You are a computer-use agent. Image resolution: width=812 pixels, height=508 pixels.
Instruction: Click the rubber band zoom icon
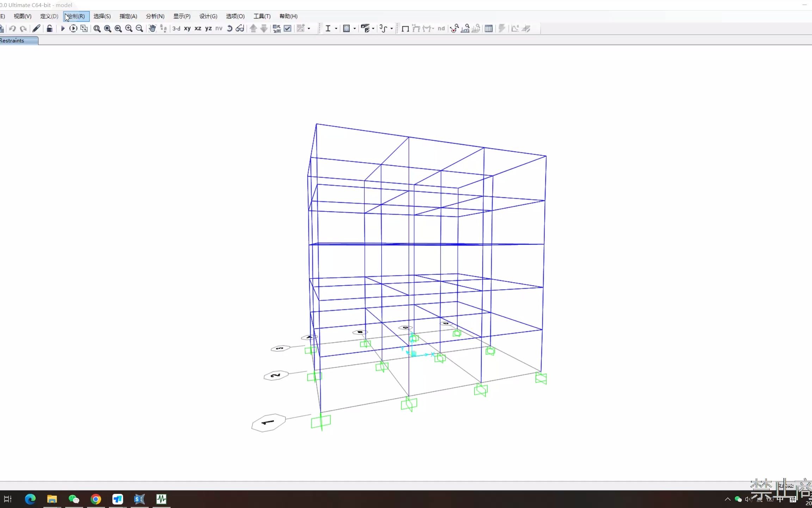97,29
